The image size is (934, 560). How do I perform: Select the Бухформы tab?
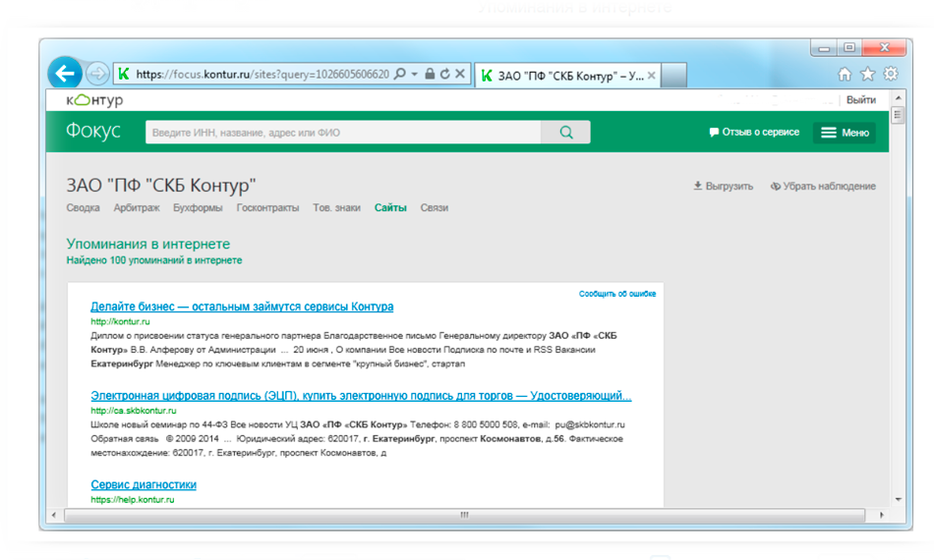pos(198,208)
